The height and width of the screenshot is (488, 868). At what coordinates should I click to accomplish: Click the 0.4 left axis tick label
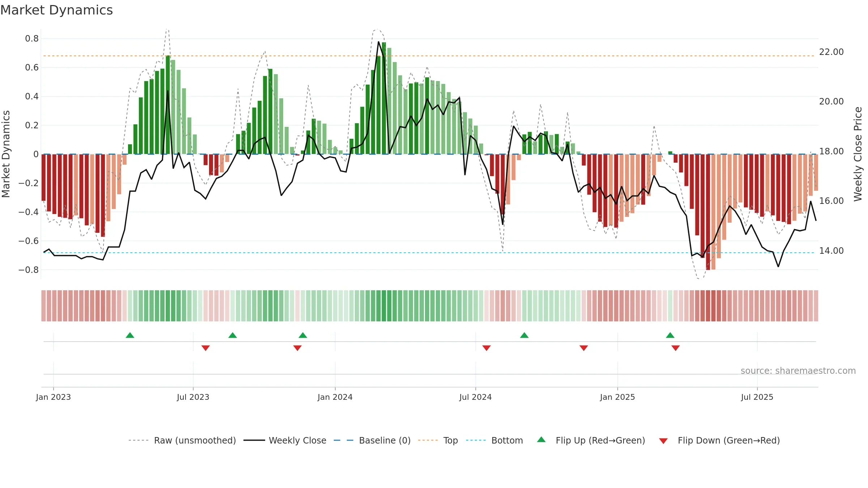32,97
